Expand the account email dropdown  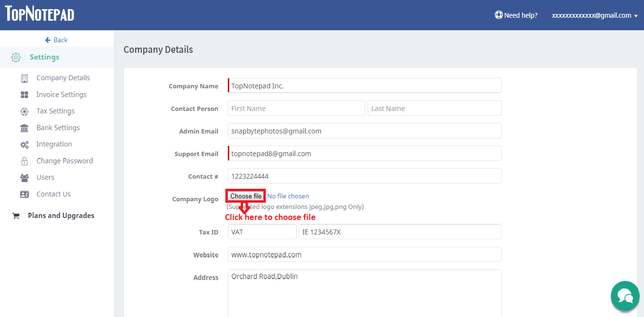595,15
